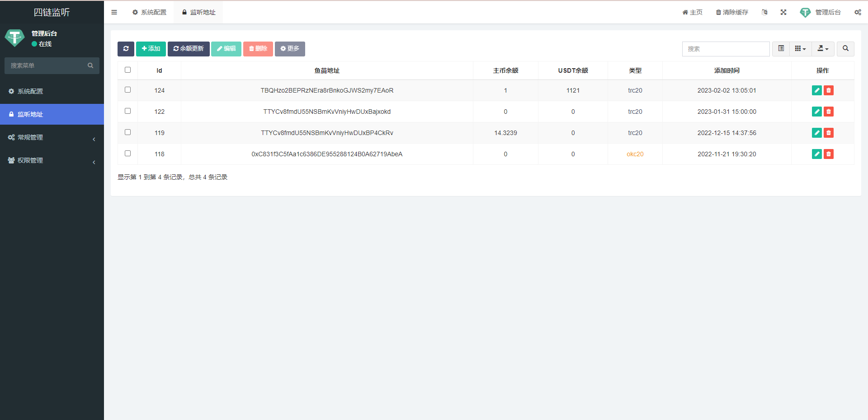
Task: Click the hamburger menu icon to collapse sidebar
Action: pos(114,12)
